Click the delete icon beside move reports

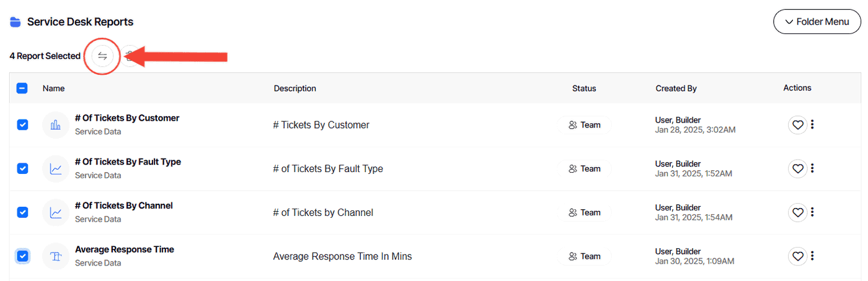click(129, 56)
